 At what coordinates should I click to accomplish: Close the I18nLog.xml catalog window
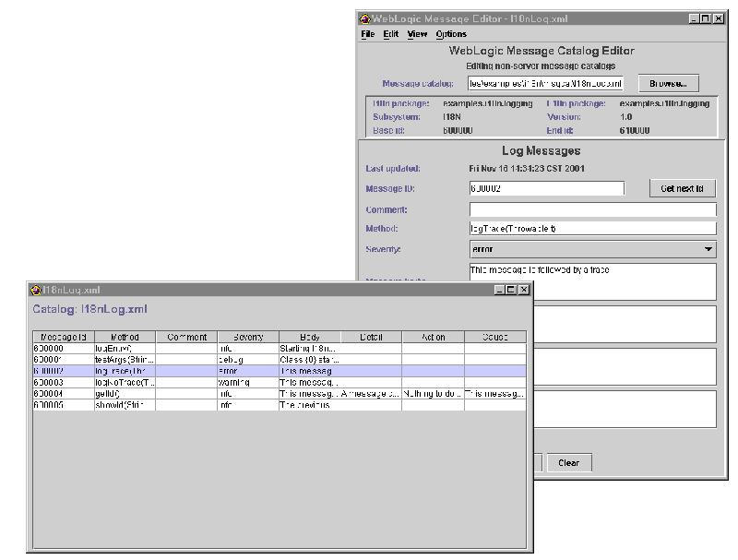coord(524,290)
